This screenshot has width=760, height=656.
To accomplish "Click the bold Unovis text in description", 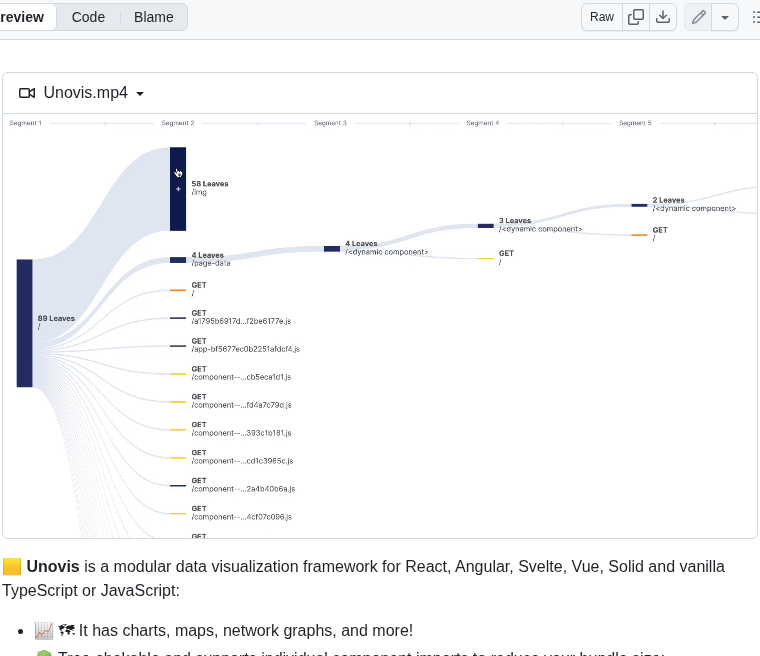I will point(53,566).
